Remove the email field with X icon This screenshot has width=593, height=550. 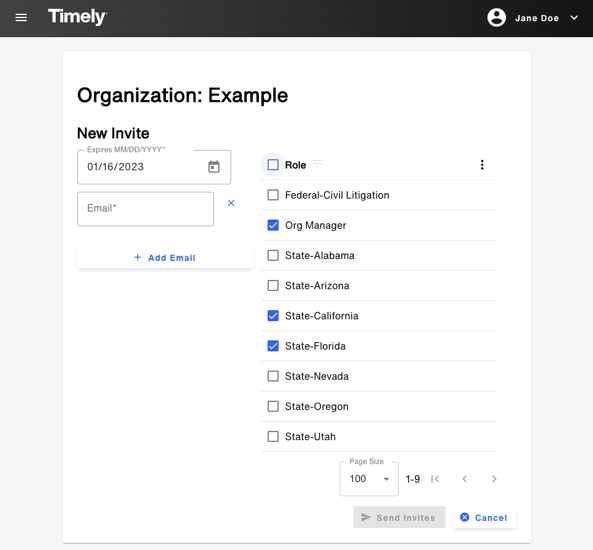point(231,203)
